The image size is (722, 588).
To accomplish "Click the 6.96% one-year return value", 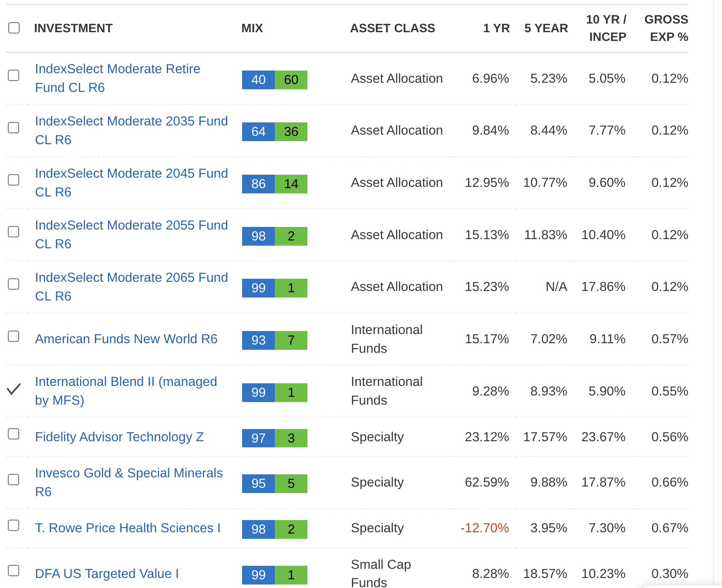I will [490, 78].
